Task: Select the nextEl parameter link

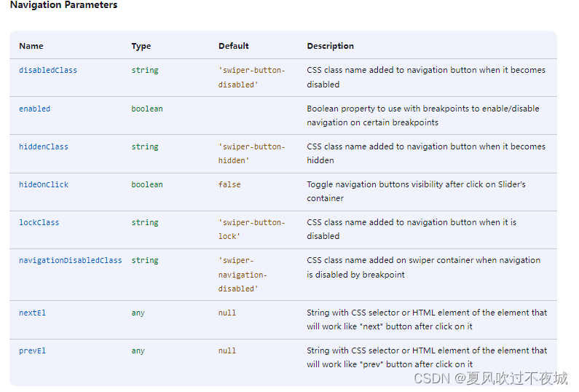Action: tap(32, 313)
